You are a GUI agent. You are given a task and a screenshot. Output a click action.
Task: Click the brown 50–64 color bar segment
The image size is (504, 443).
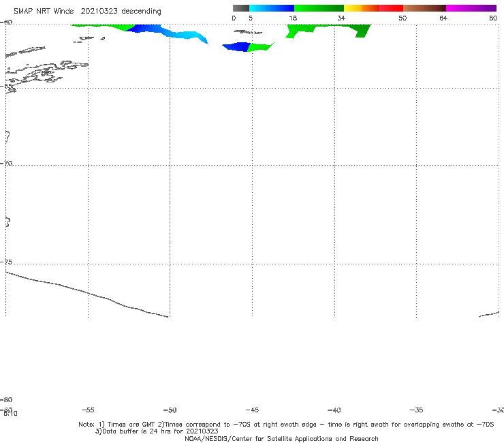424,8
